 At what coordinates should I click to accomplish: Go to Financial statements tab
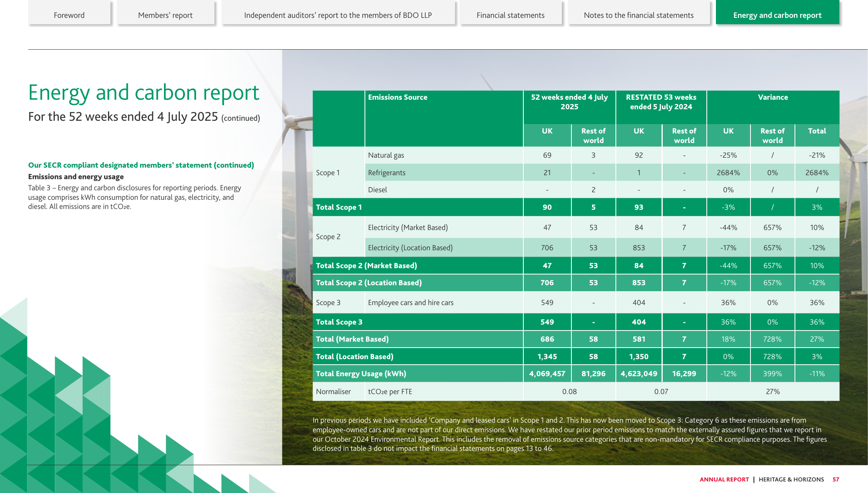click(510, 13)
